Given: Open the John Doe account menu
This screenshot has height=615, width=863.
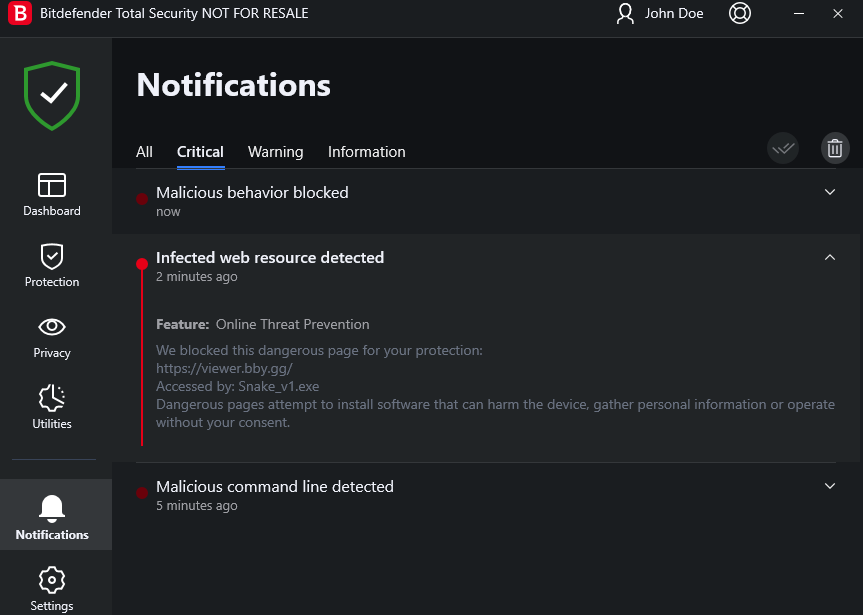Looking at the screenshot, I should pos(660,14).
